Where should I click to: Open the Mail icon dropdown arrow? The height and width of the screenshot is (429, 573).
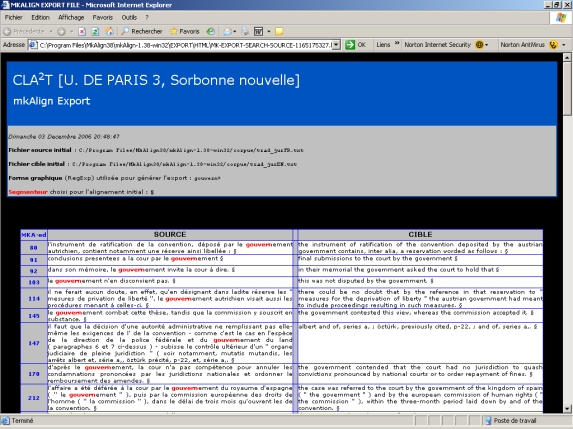(x=235, y=31)
